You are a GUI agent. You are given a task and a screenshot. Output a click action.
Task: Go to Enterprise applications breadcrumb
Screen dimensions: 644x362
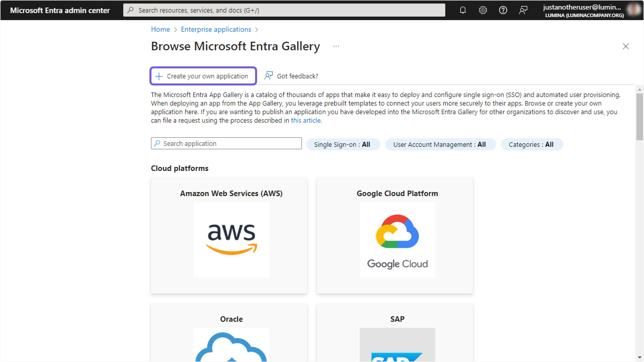click(216, 29)
